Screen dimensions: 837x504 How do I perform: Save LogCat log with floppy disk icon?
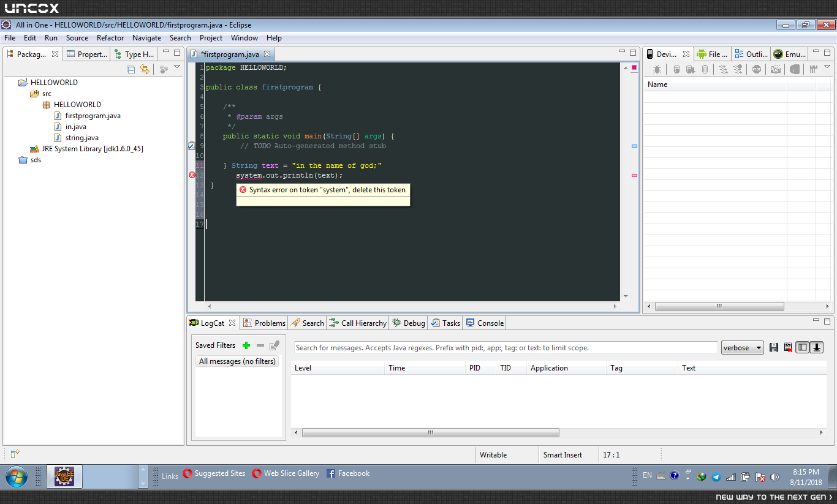(x=774, y=347)
